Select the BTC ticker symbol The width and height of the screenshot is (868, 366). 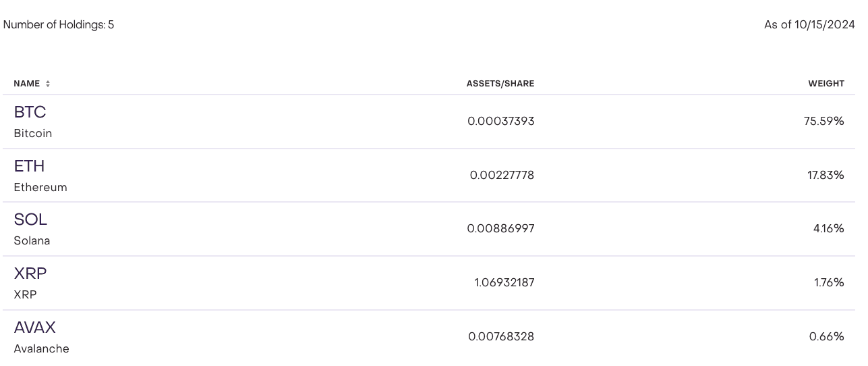click(x=30, y=112)
